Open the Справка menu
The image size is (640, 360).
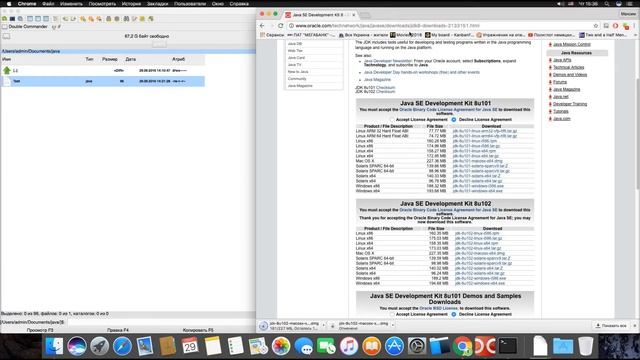click(x=239, y=4)
